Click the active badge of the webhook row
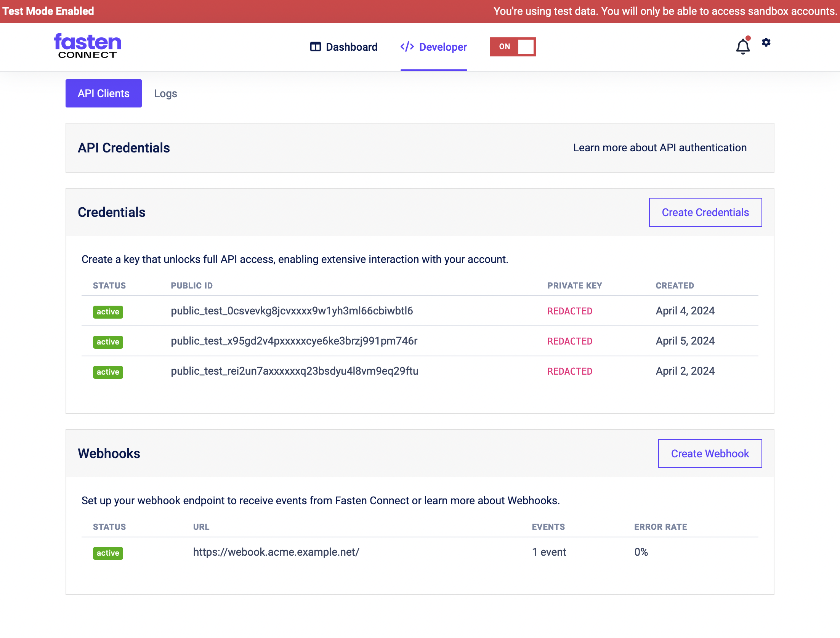840x638 pixels. pos(108,553)
